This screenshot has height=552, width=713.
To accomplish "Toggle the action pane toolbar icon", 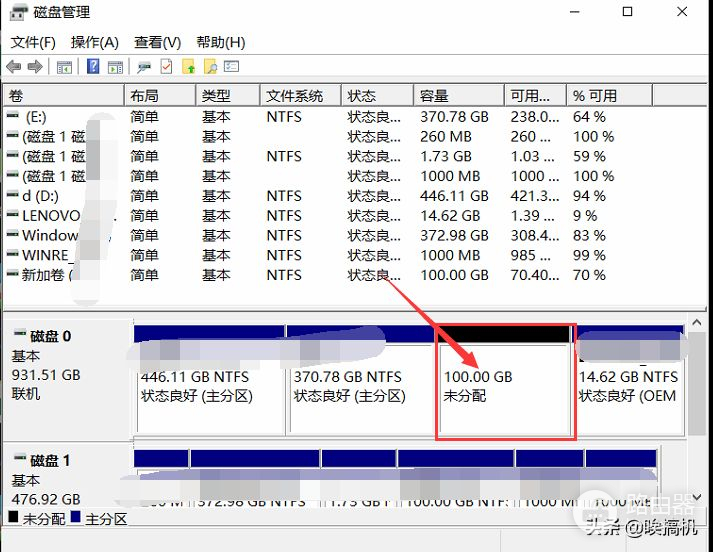I will [115, 67].
